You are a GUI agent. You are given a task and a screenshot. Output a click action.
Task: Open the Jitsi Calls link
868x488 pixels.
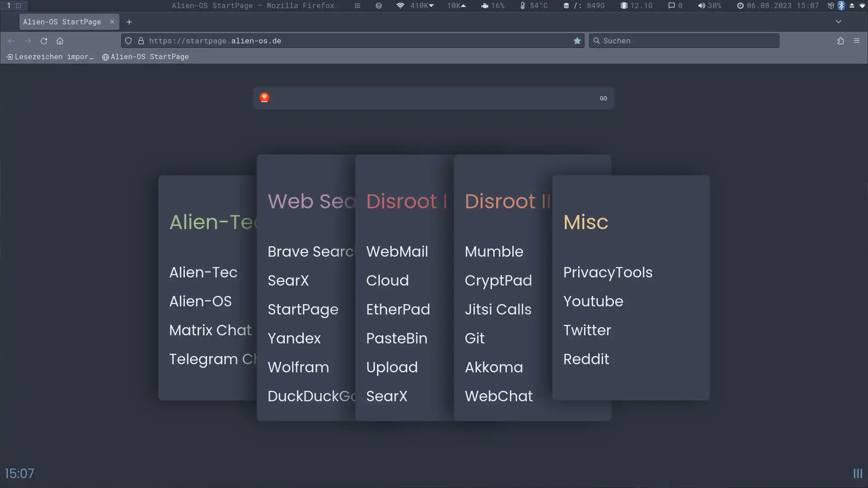[x=498, y=310]
